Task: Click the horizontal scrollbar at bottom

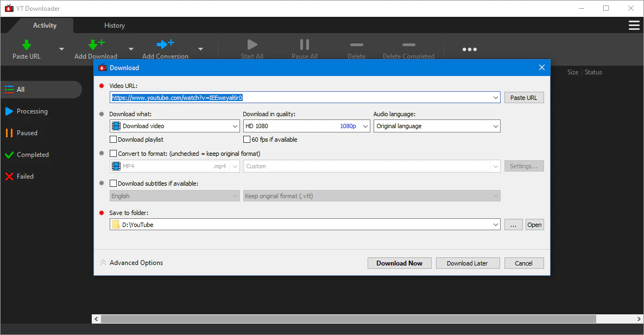Action: (x=348, y=319)
